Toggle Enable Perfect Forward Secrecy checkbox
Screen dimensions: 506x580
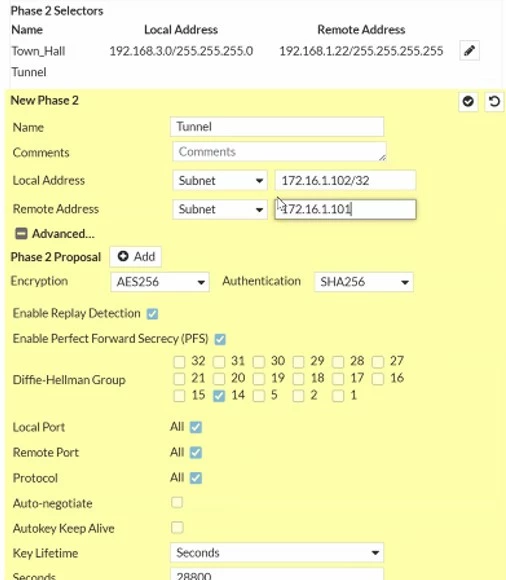point(220,339)
